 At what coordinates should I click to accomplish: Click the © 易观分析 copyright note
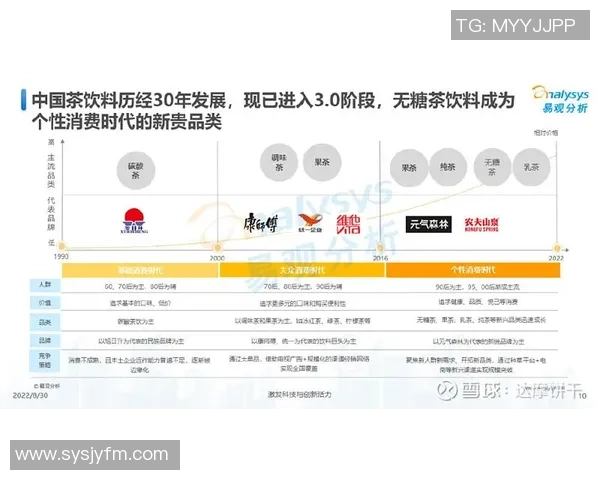(x=47, y=386)
